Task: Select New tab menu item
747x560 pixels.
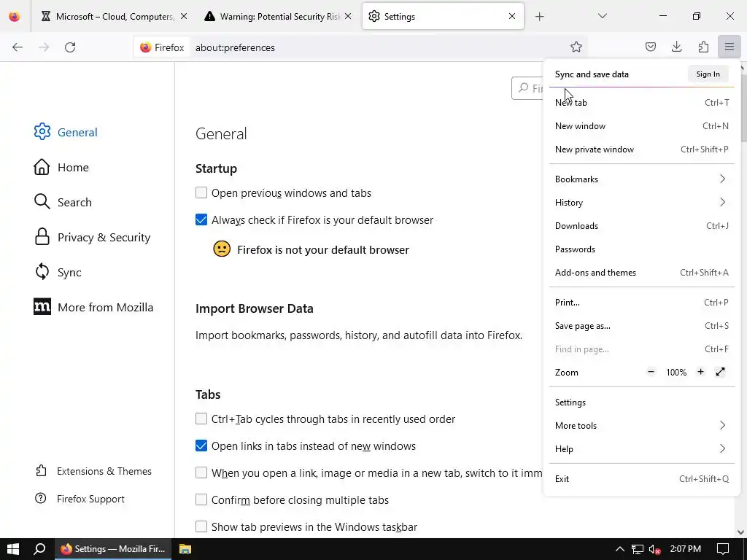Action: pyautogui.click(x=641, y=102)
